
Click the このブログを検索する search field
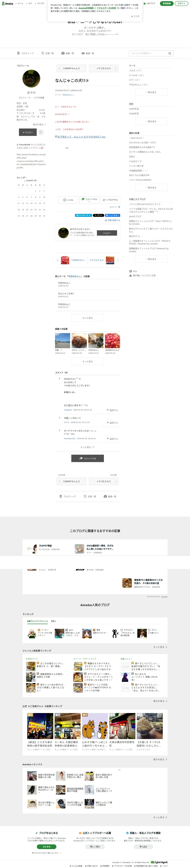point(148,53)
